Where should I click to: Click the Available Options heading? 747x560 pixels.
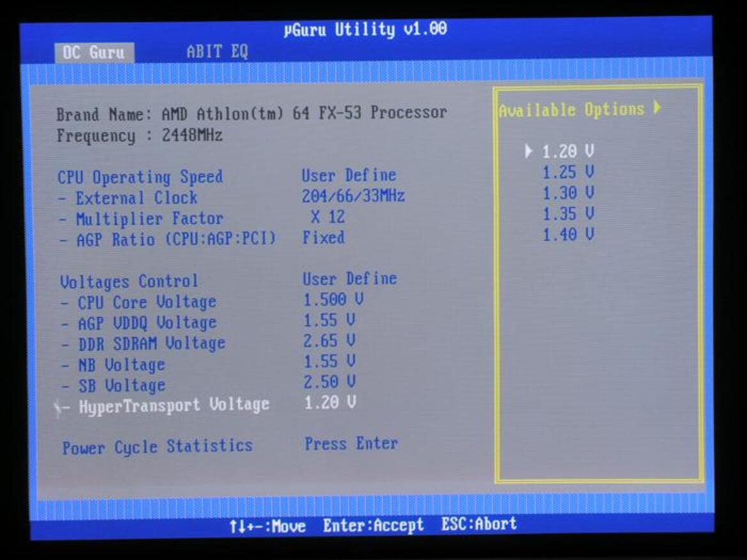click(x=572, y=110)
